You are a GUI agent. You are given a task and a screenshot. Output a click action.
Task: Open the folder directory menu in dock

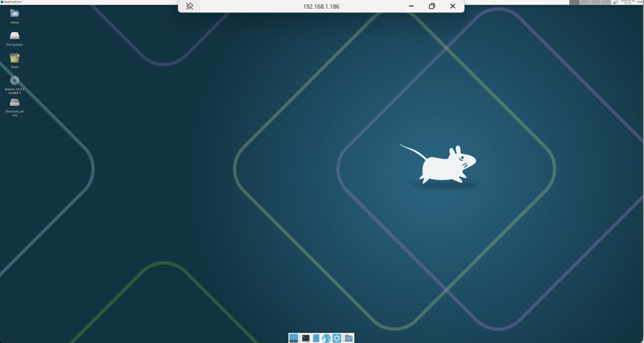tap(349, 338)
